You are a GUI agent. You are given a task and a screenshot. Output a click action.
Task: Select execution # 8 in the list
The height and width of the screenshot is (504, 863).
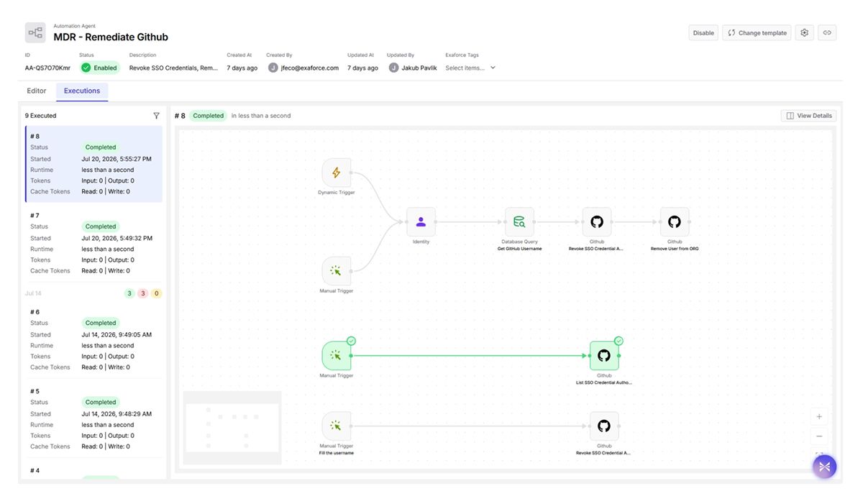93,164
